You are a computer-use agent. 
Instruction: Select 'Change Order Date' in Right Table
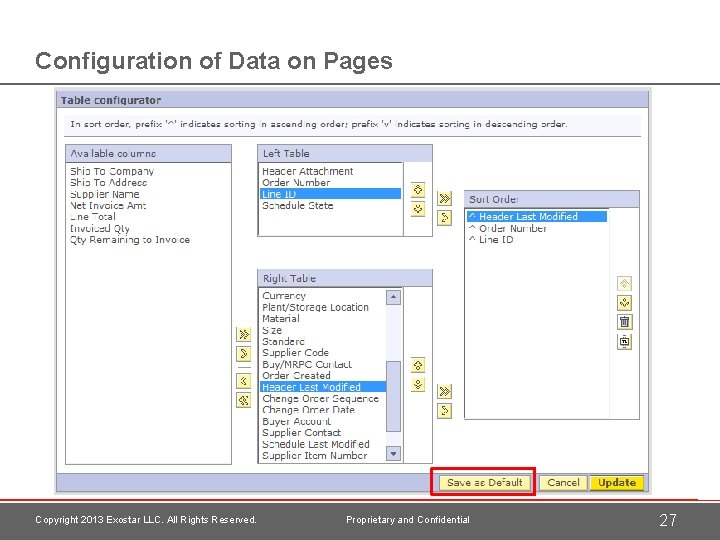click(309, 410)
